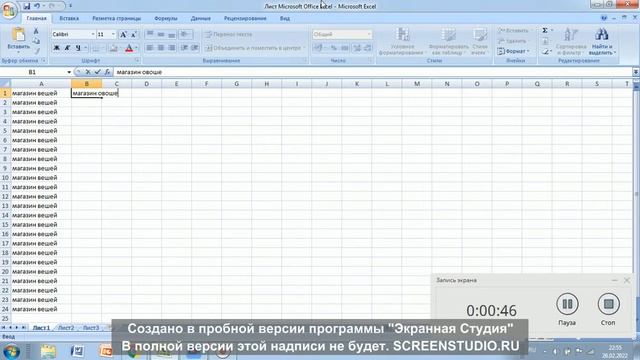Open Insert Function fx dialog
The image size is (640, 360).
[107, 72]
